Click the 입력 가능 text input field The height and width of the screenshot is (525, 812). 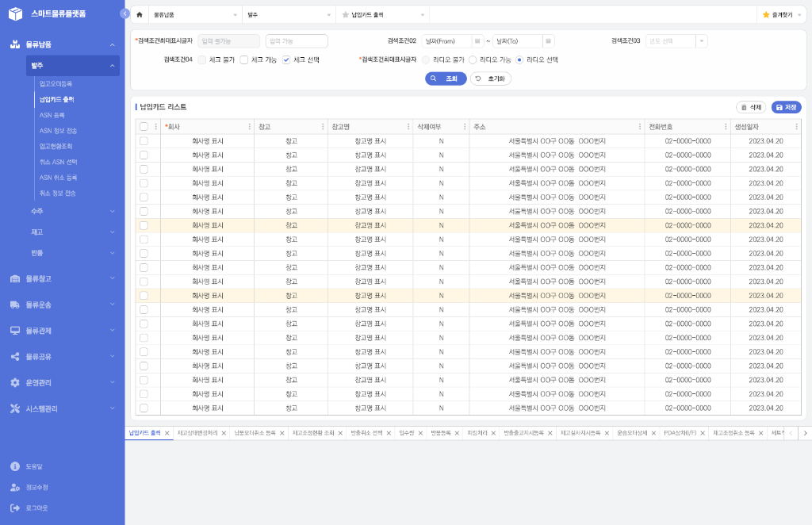click(297, 41)
